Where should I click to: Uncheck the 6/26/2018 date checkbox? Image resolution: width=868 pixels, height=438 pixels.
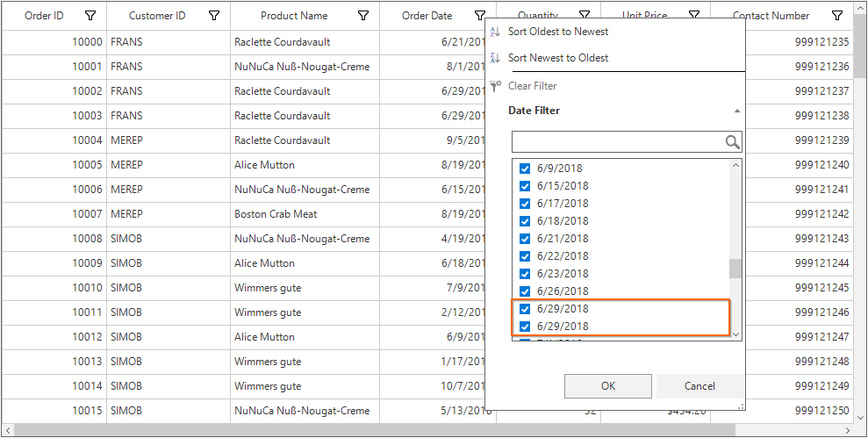(x=525, y=291)
